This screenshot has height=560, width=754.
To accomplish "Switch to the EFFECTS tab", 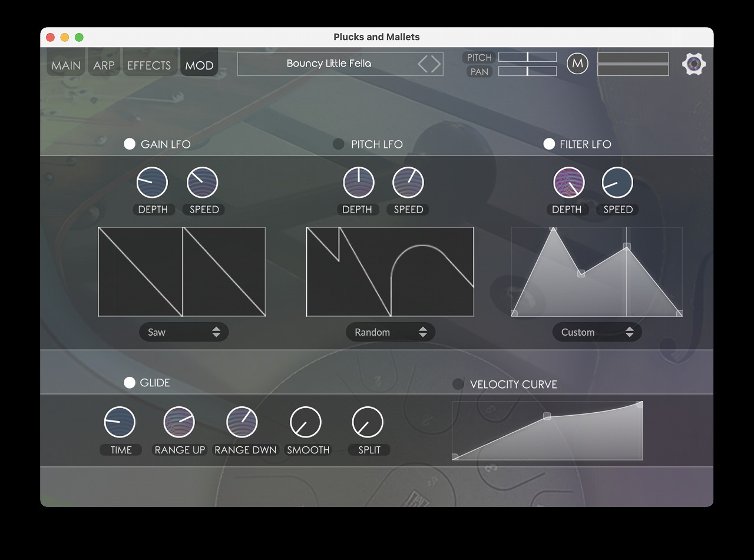I will (149, 65).
